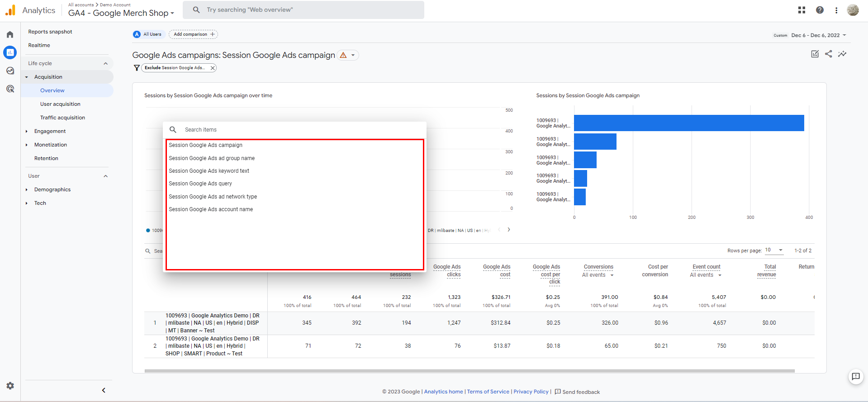Screen dimensions: 868x402
Task: Click Send feedback in footer
Action: (x=578, y=392)
